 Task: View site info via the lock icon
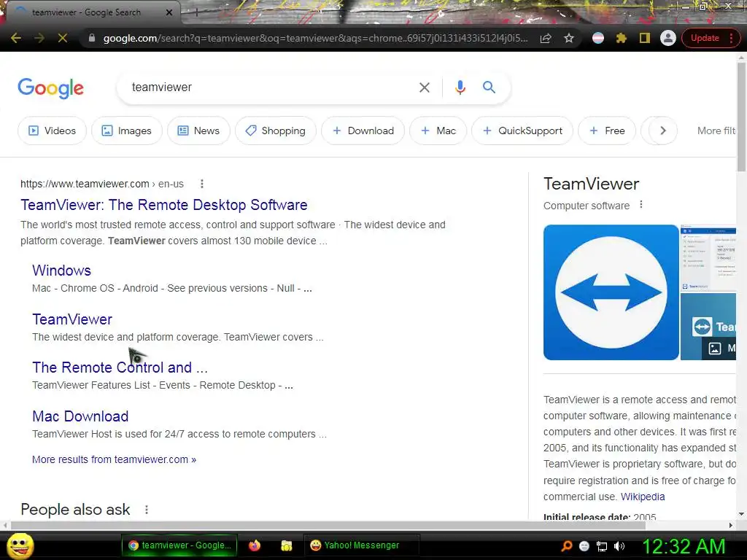coord(92,38)
